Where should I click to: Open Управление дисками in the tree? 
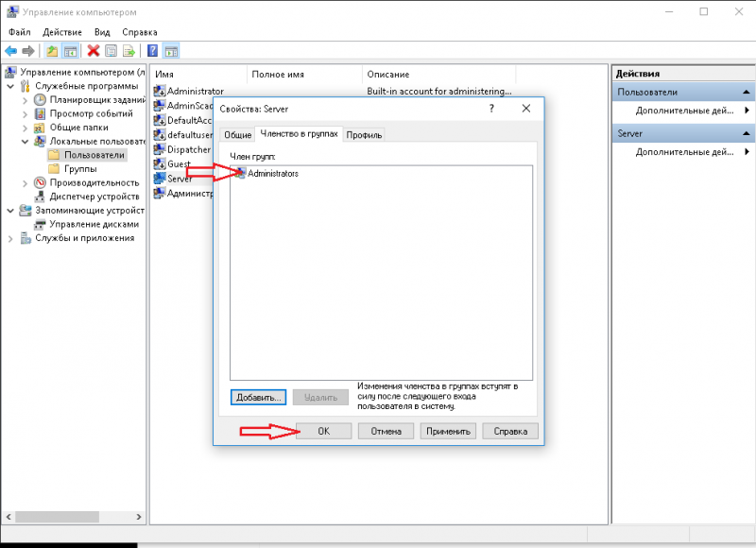point(94,224)
